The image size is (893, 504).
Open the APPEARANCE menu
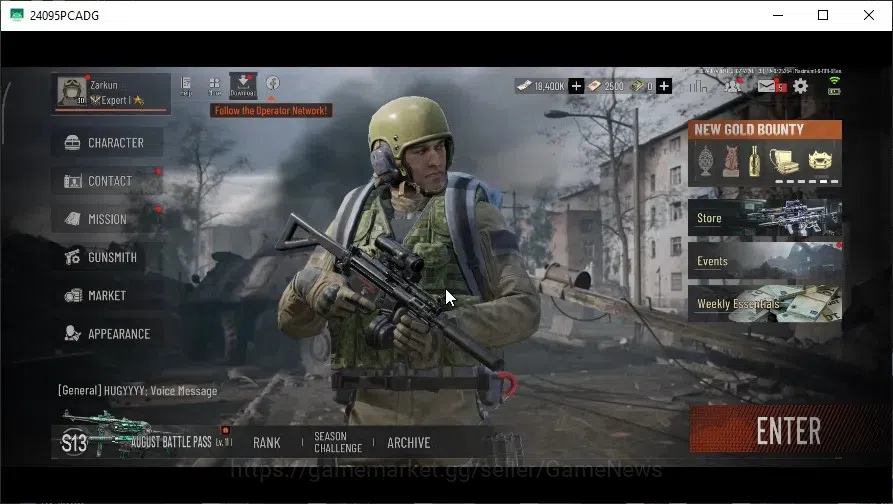pyautogui.click(x=107, y=333)
